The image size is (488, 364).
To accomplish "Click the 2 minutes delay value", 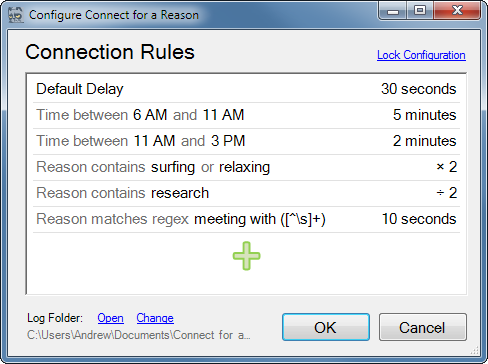I will click(x=424, y=141).
